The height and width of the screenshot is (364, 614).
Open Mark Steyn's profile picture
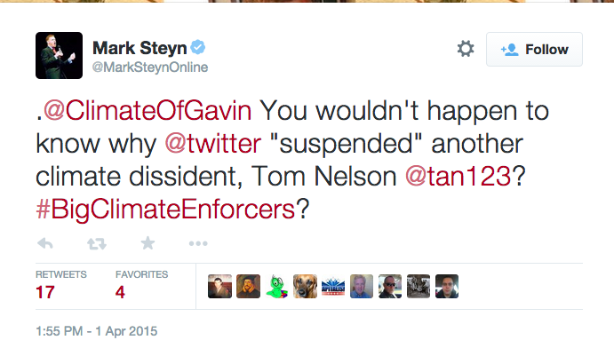(x=60, y=56)
